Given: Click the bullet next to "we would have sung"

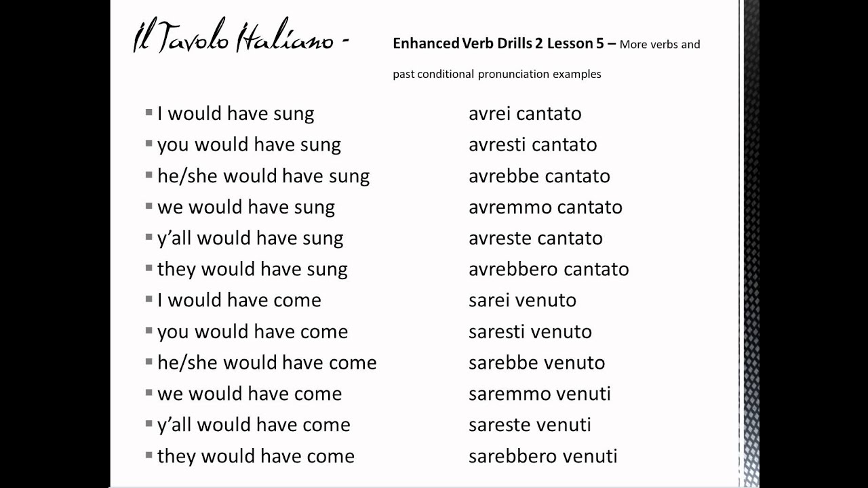Looking at the screenshot, I should click(149, 206).
